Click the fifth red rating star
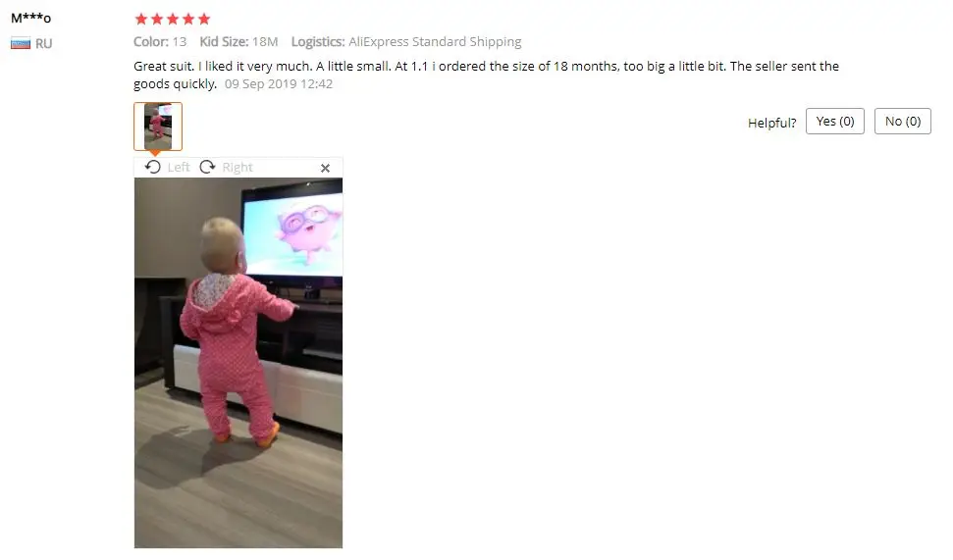Viewport: 953px width, 560px height. pos(204,19)
